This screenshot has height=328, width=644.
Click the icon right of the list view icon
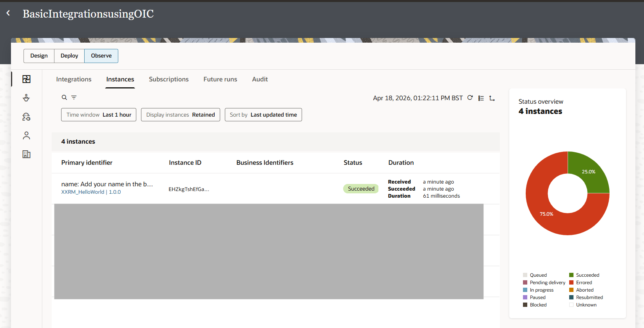tap(492, 98)
